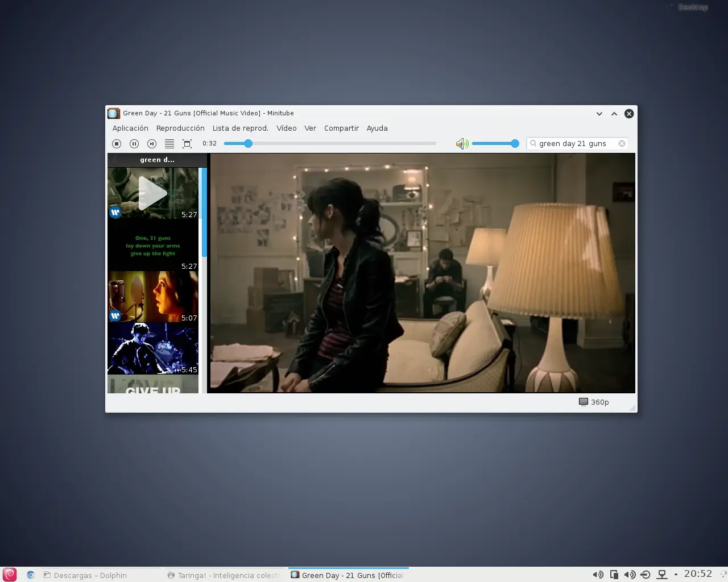The width and height of the screenshot is (728, 582).
Task: Seek using the video progress slider
Action: (330, 144)
